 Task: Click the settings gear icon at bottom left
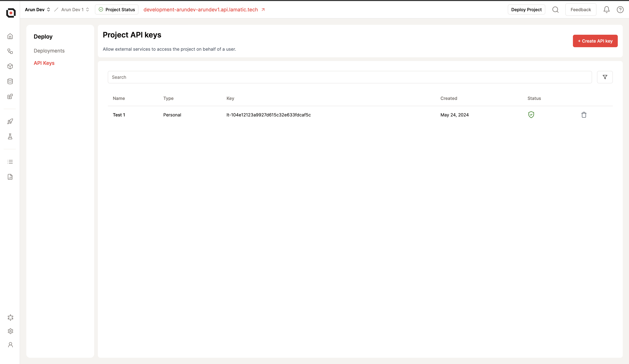(10, 331)
